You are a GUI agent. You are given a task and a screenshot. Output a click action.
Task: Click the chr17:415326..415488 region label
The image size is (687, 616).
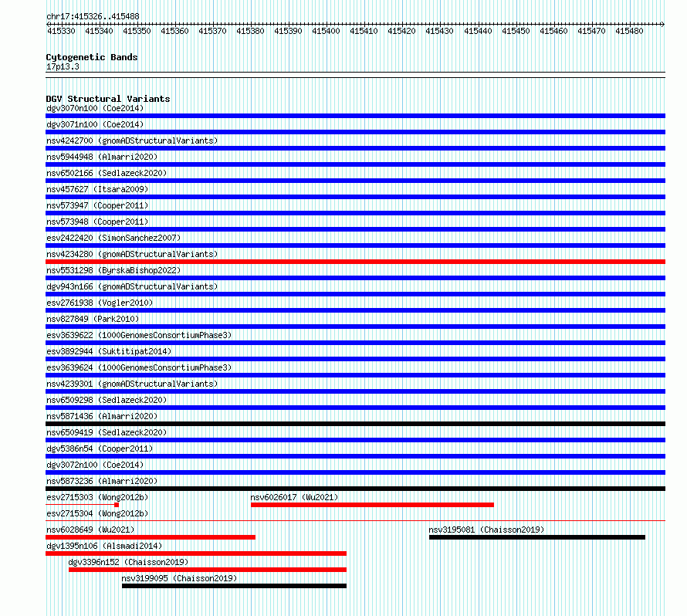coord(93,16)
